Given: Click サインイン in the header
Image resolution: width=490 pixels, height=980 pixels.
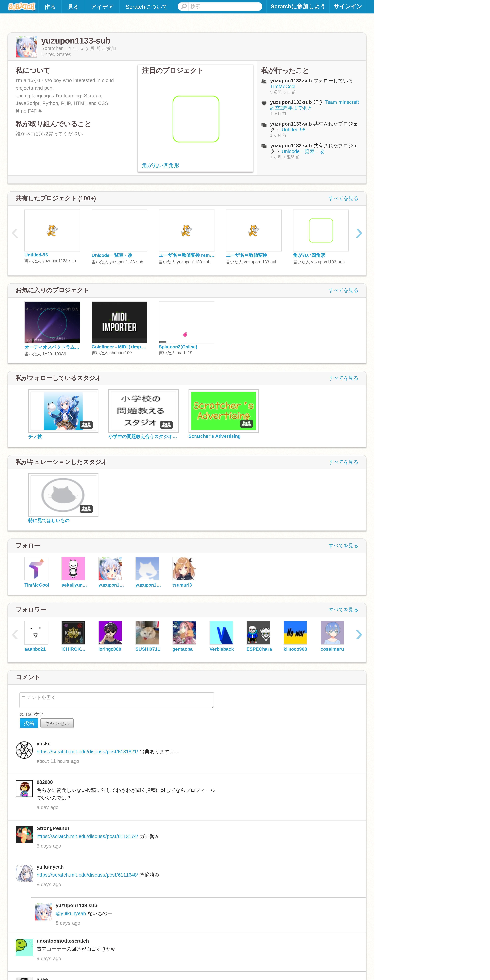Looking at the screenshot, I should [348, 6].
